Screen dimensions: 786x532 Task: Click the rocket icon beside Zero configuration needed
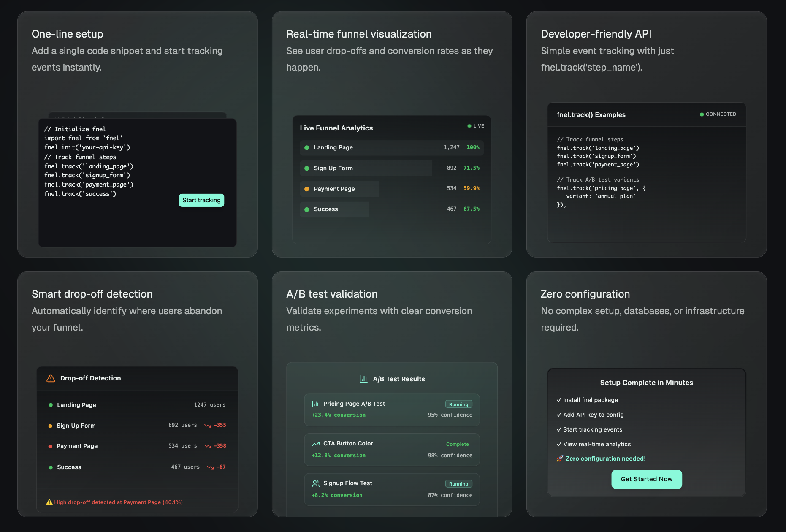click(560, 459)
